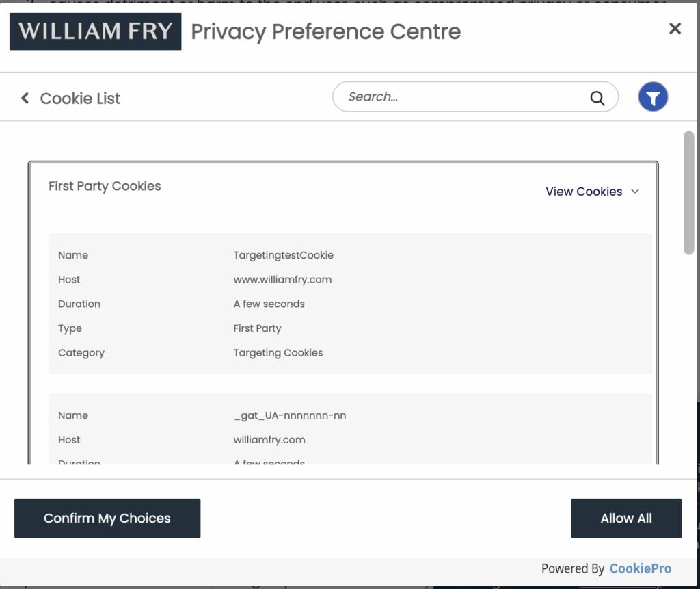This screenshot has height=589, width=700.
Task: Select the TargetingtestCookie name value
Action: coord(284,255)
